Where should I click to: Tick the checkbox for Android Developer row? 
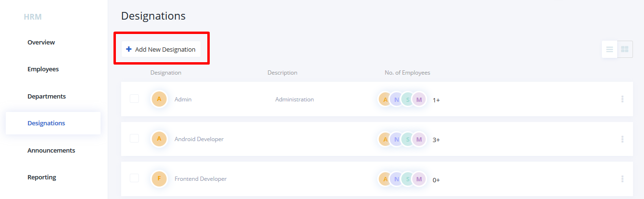[135, 138]
